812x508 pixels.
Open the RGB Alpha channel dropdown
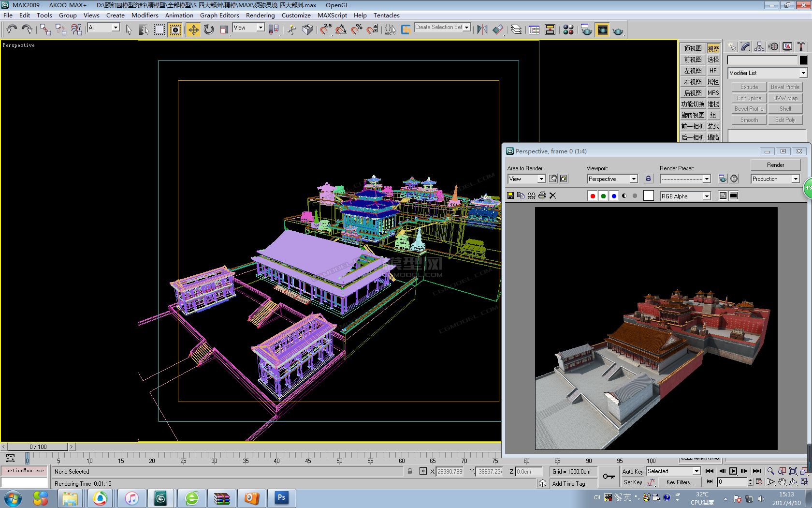click(x=707, y=196)
